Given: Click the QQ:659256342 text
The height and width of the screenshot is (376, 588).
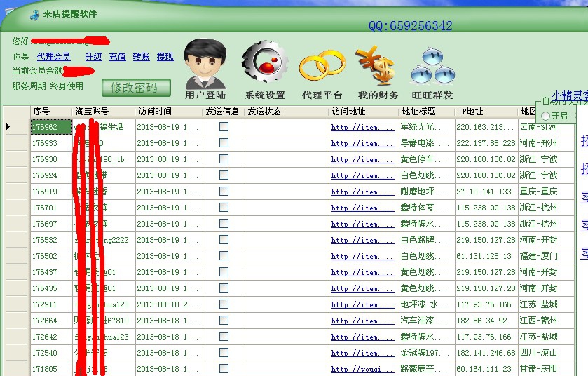Looking at the screenshot, I should point(410,26).
